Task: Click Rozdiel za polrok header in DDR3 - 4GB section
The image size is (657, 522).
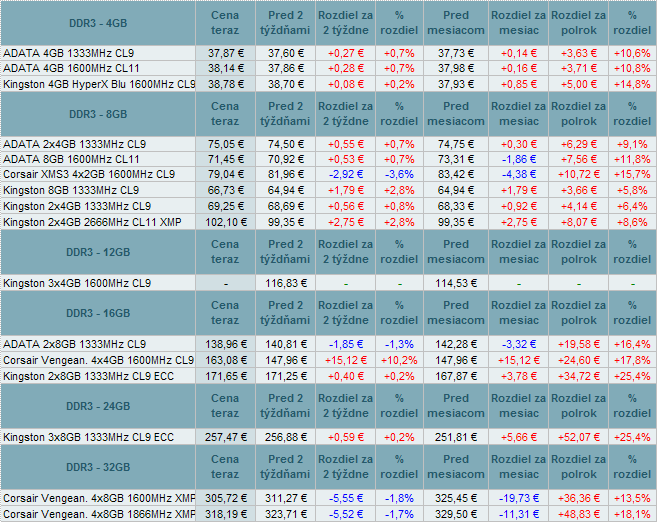Action: [579, 23]
